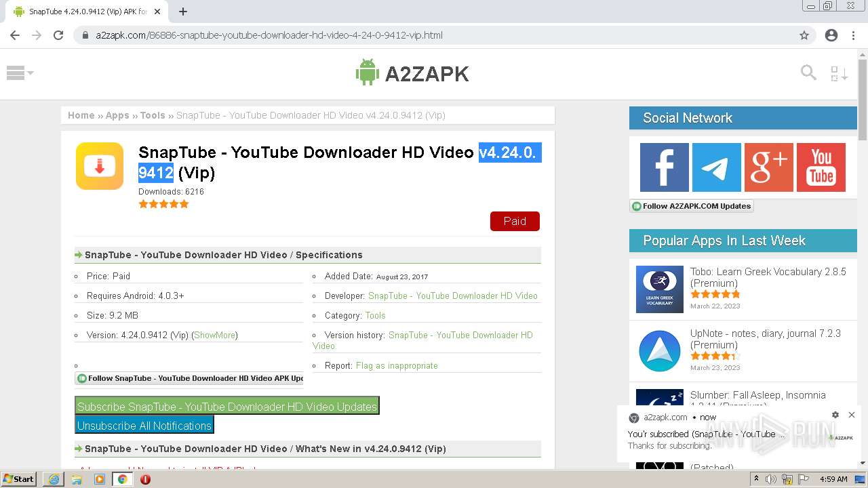Open UpNote notes, diary, journal link
Screen dimensions: 868x488
coord(766,339)
